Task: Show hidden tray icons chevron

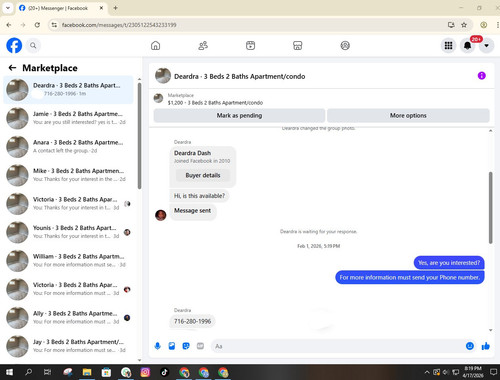Action: tap(427, 372)
